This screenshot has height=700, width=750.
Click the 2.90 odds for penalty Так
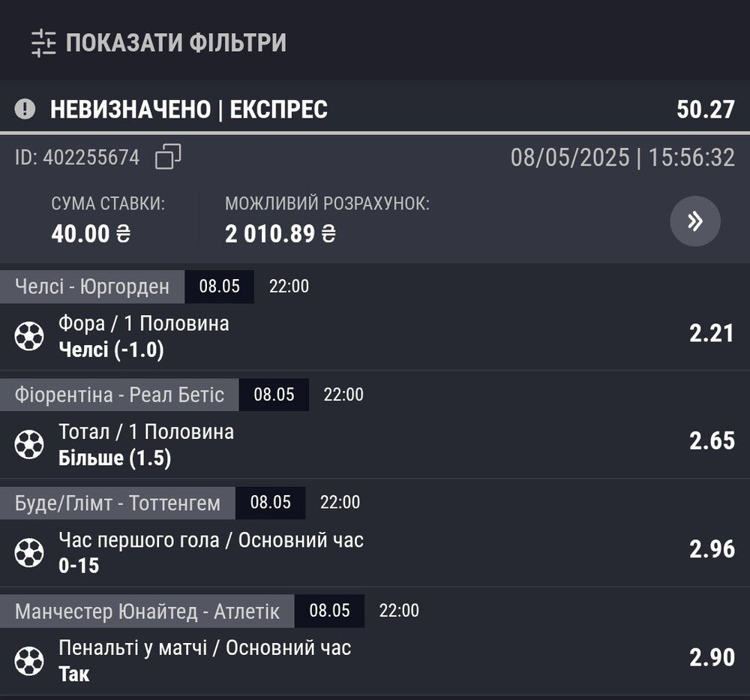pyautogui.click(x=712, y=657)
